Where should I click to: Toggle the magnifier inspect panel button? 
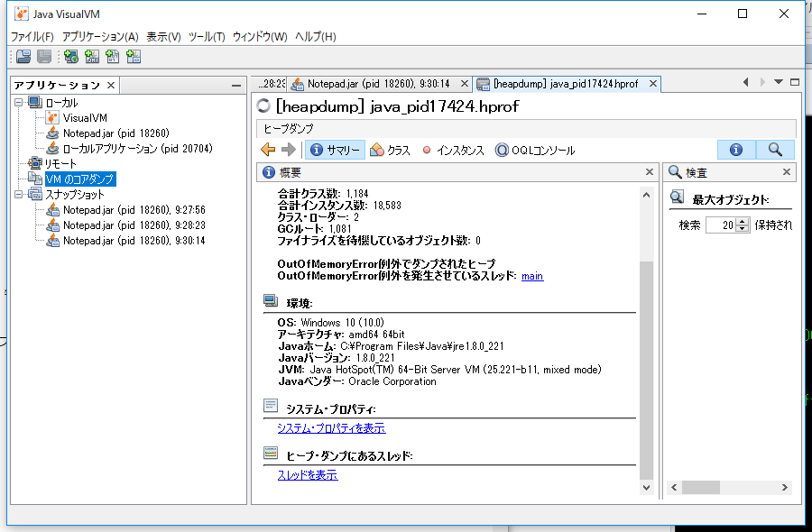[x=775, y=150]
